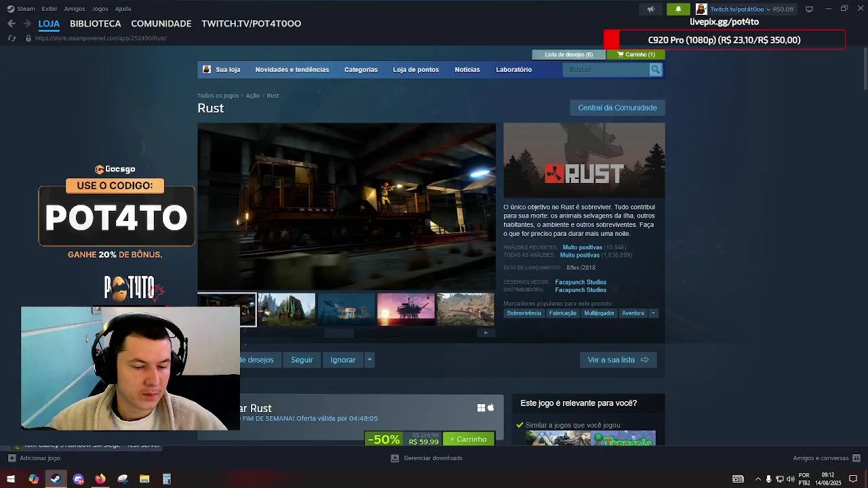Select the sunset oil rig thumbnail
The image size is (868, 488).
tap(406, 309)
